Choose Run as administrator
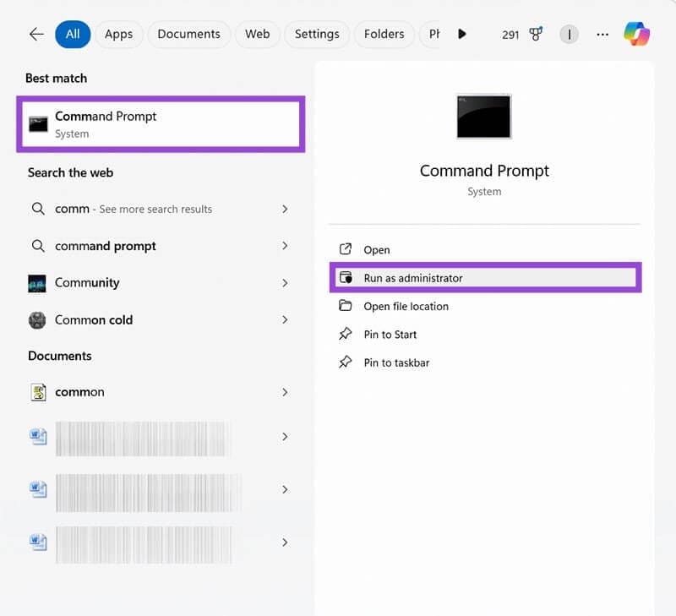Image resolution: width=676 pixels, height=616 pixels. click(x=485, y=278)
